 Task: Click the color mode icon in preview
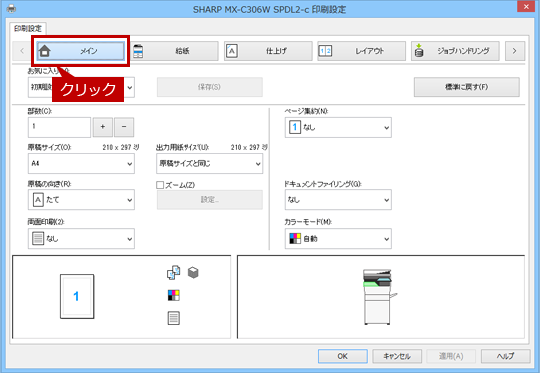click(x=174, y=296)
